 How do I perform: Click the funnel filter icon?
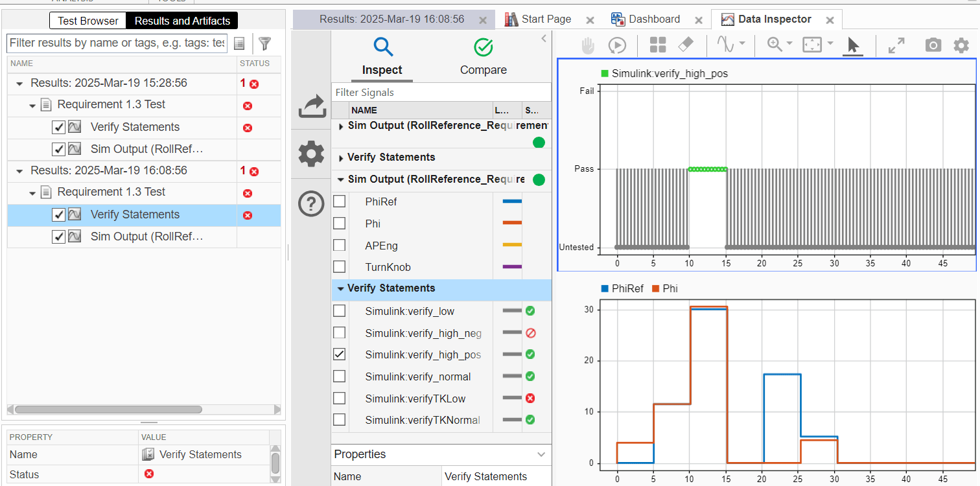tap(264, 43)
